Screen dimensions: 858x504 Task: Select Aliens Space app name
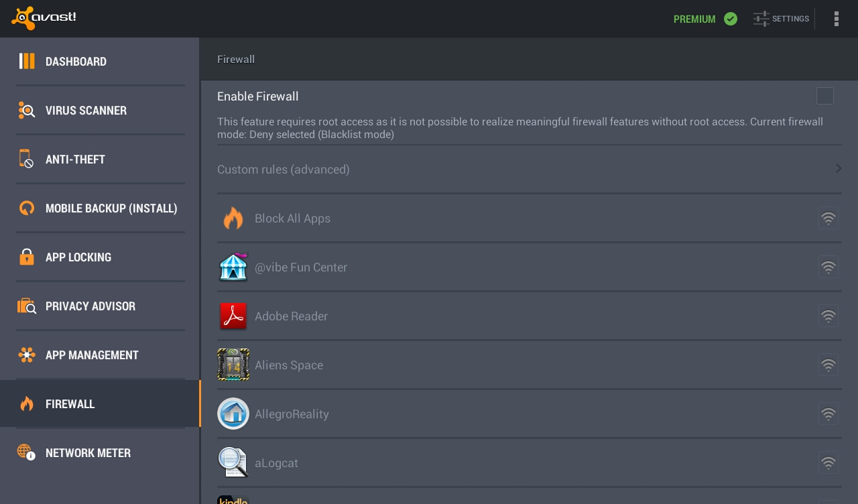tap(289, 365)
